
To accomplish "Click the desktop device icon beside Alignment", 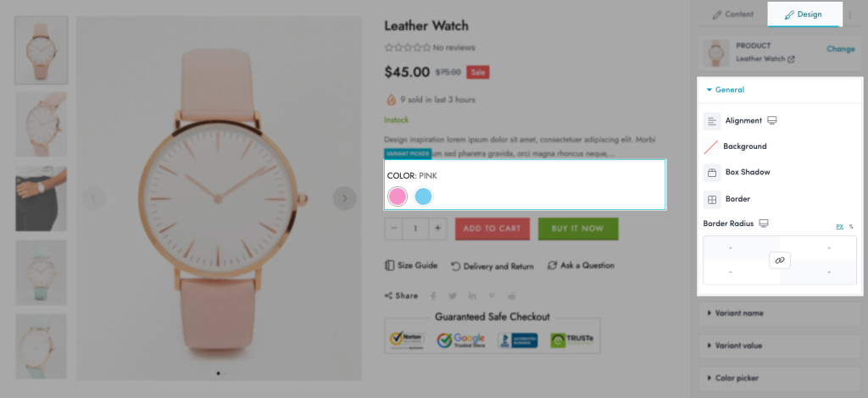I will (x=771, y=120).
